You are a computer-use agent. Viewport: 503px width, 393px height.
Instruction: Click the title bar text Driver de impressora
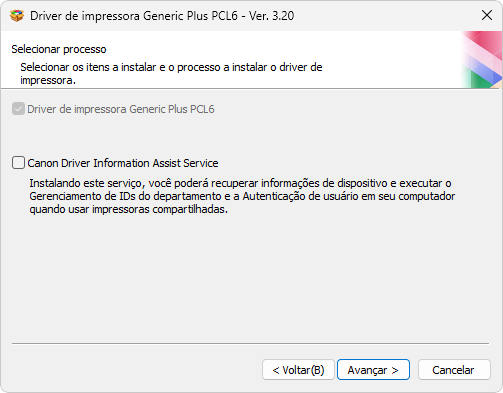tap(85, 16)
